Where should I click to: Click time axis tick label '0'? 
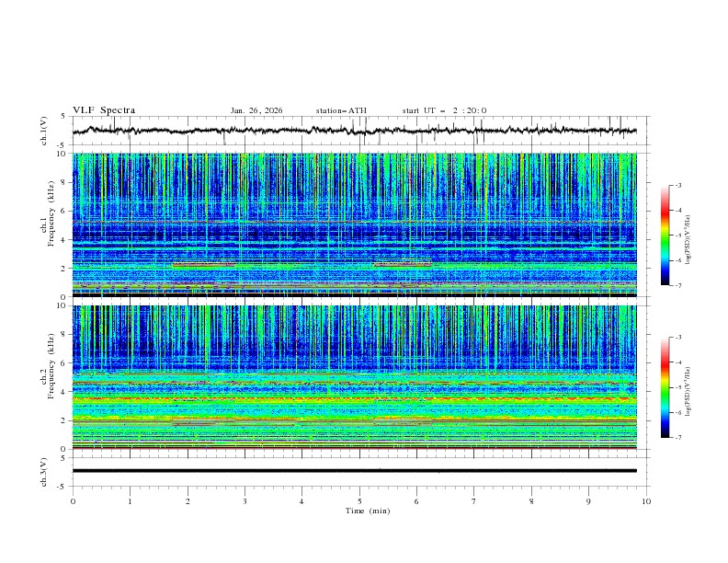pyautogui.click(x=73, y=501)
